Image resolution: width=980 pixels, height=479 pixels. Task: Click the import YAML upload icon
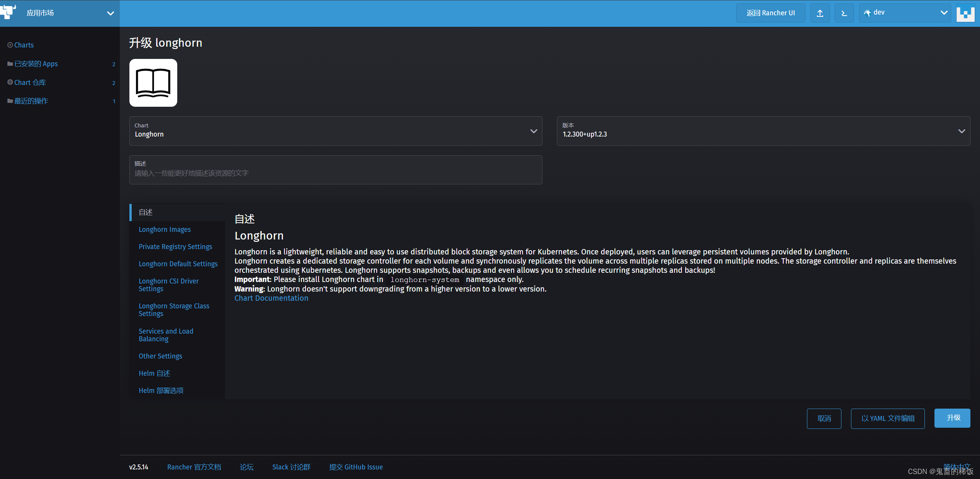coord(820,13)
